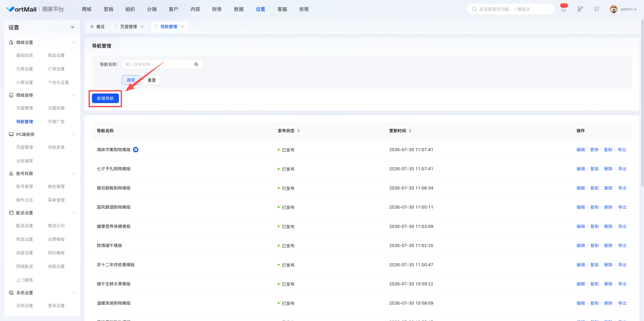Image resolution: width=644 pixels, height=321 pixels.
Task: Click the store icon in top bar
Action: point(597,9)
